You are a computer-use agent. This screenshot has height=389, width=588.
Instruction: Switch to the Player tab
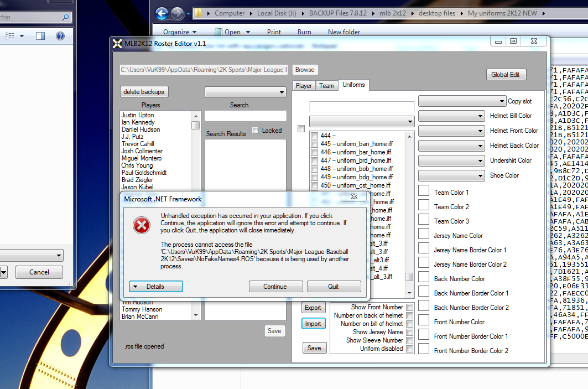click(304, 86)
